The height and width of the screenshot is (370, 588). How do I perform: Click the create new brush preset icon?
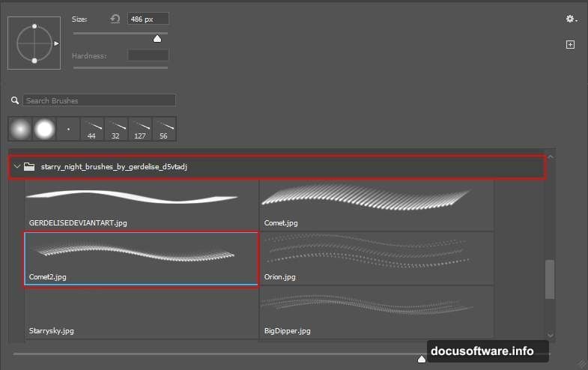click(570, 45)
